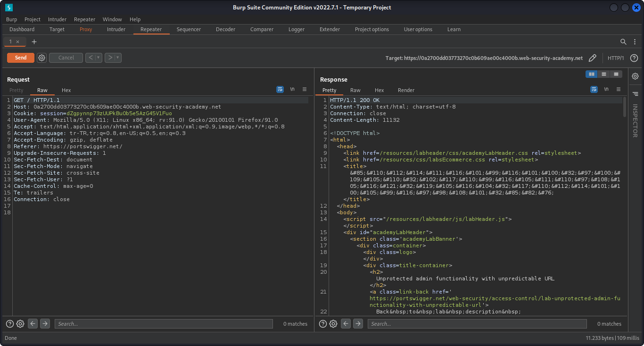Click the Send button

21,58
